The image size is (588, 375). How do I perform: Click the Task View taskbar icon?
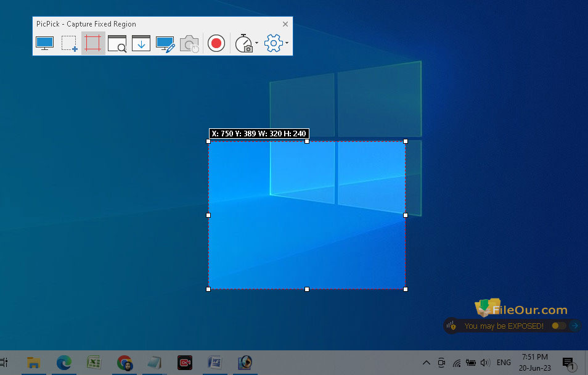(x=4, y=363)
